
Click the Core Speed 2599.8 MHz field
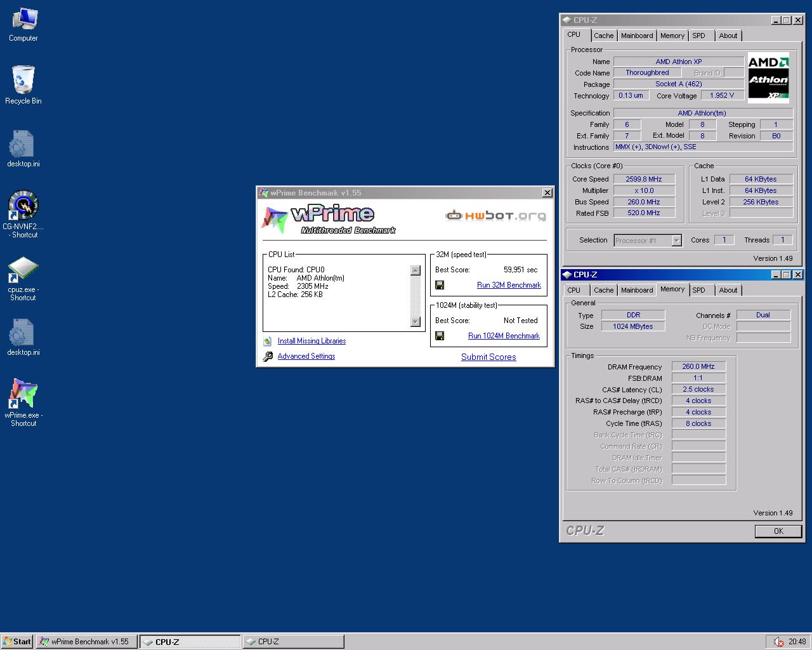(x=644, y=180)
